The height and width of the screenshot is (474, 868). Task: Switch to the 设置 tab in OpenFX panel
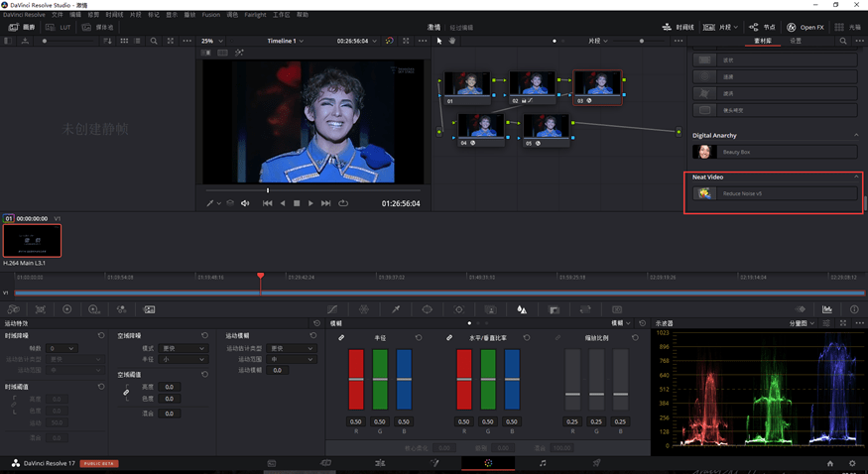[796, 41]
